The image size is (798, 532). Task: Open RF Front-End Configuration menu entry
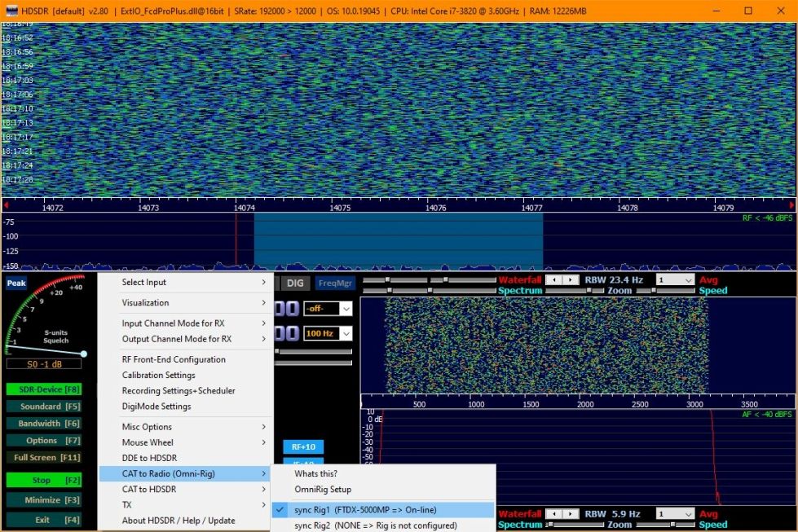174,359
